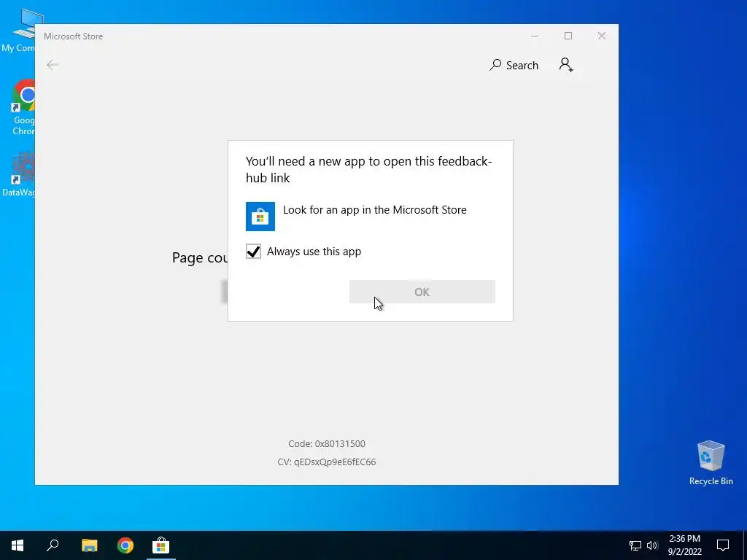The image size is (747, 560).
Task: Open Search in Microsoft Store
Action: tap(514, 65)
